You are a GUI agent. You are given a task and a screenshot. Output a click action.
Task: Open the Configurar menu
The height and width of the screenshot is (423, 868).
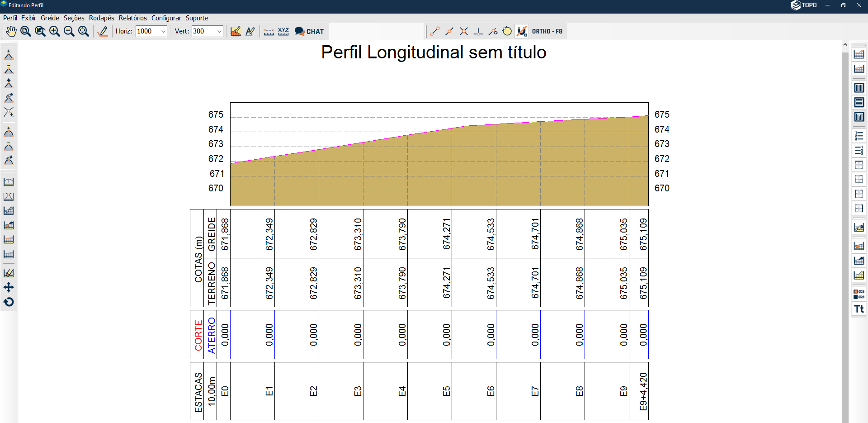tap(166, 18)
